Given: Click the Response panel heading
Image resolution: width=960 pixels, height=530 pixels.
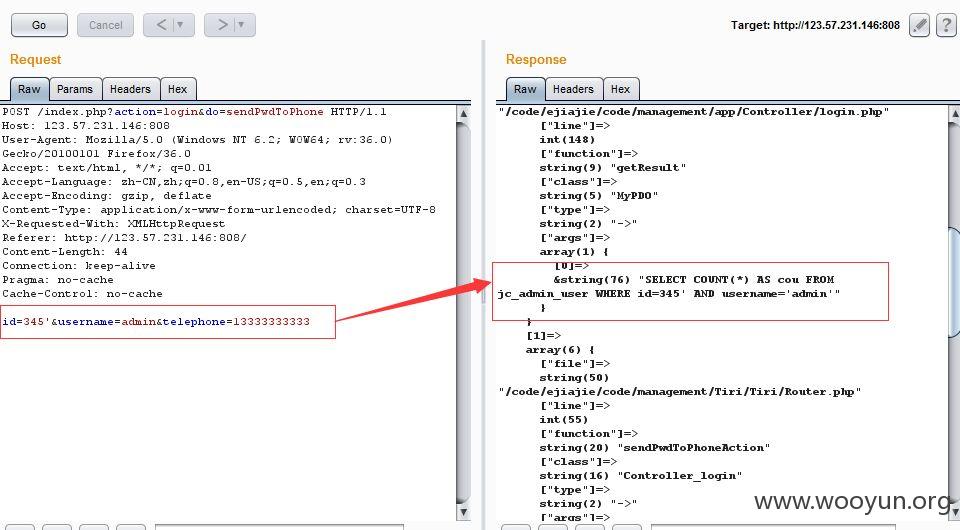Looking at the screenshot, I should [536, 59].
